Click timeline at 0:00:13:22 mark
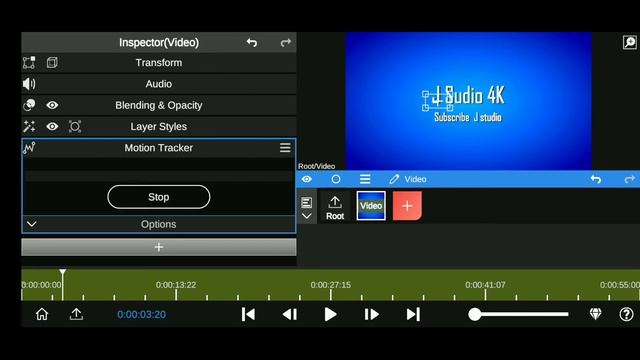Screen dimensions: 640x360 176,285
